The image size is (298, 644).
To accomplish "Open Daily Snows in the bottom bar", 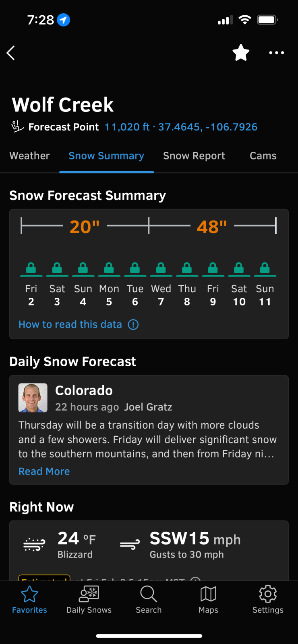I will click(89, 599).
